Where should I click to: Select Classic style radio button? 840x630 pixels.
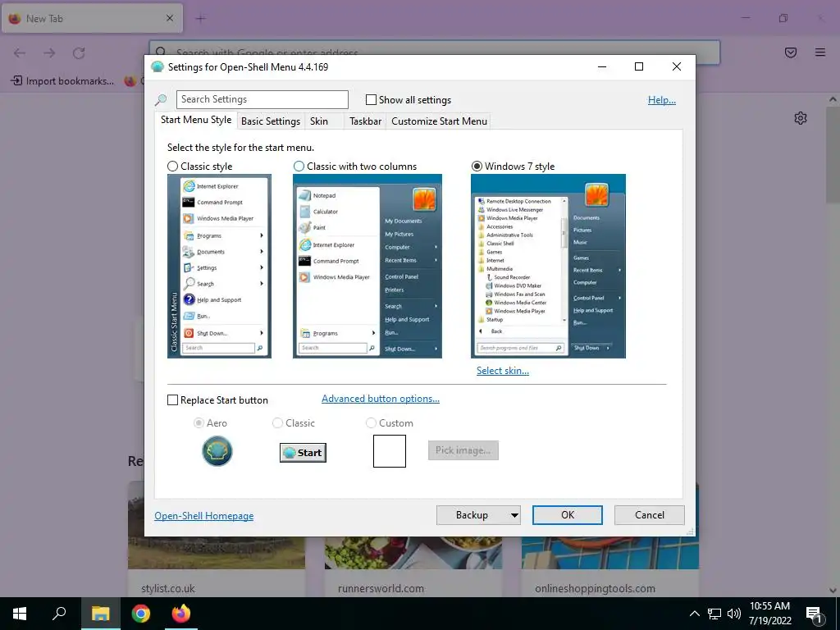[x=172, y=166]
